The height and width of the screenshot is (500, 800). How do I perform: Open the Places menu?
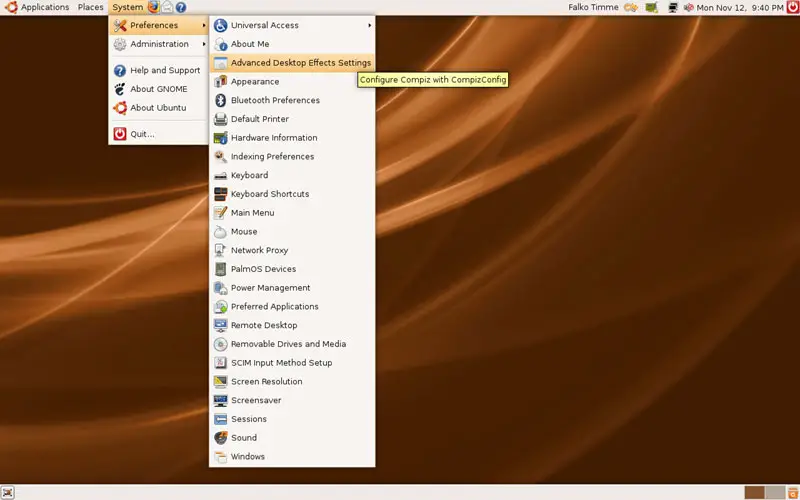[x=90, y=7]
